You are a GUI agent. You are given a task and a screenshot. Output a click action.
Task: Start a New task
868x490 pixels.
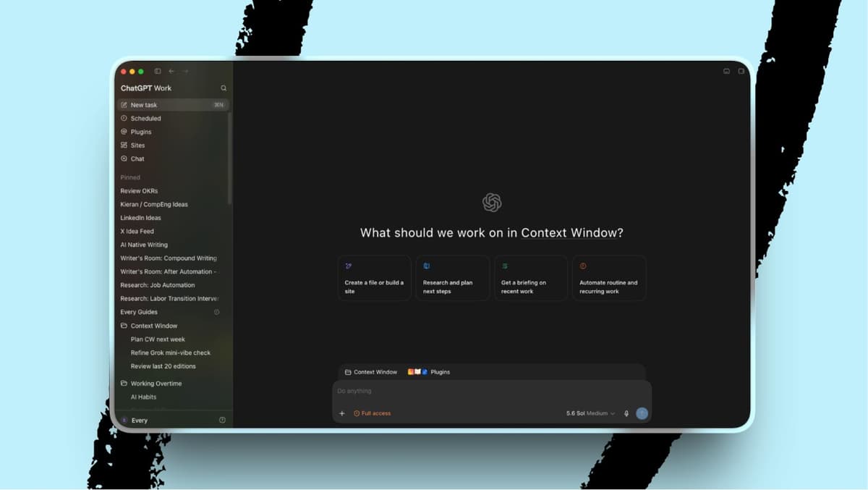click(174, 105)
